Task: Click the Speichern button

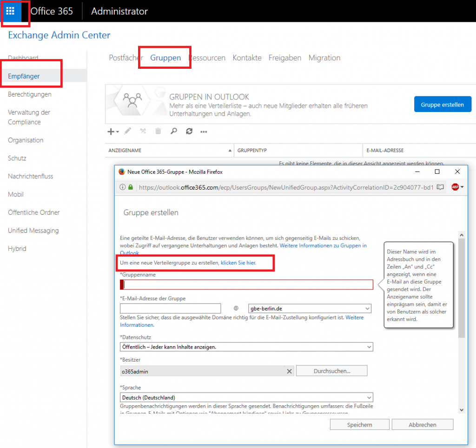Action: (359, 425)
